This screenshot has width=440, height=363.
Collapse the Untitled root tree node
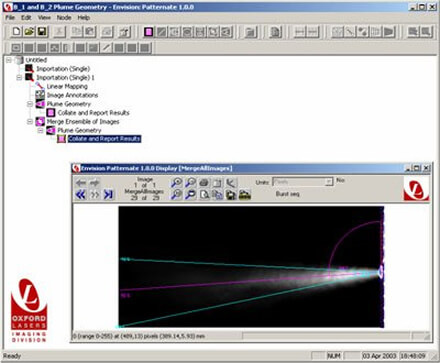pos(9,60)
